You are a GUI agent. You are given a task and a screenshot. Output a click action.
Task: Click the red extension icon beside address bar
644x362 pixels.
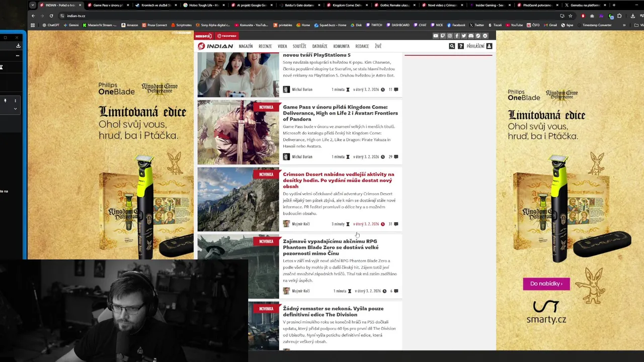pos(583,16)
